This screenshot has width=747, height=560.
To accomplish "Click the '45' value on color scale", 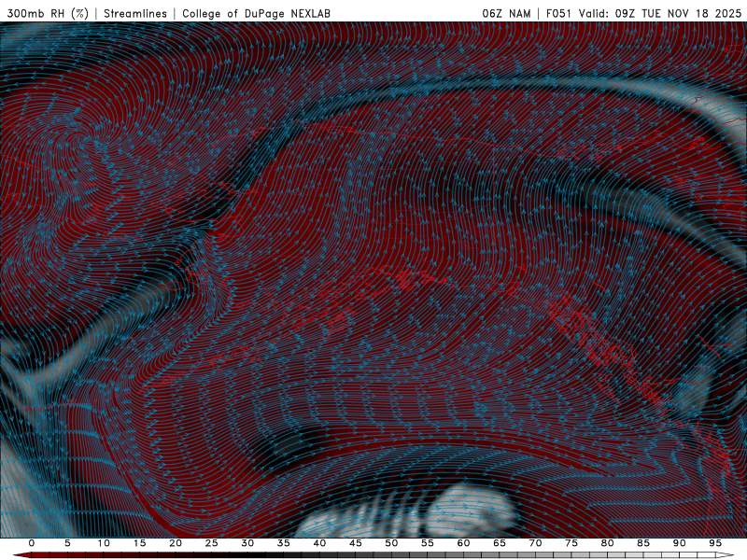I will tap(356, 543).
